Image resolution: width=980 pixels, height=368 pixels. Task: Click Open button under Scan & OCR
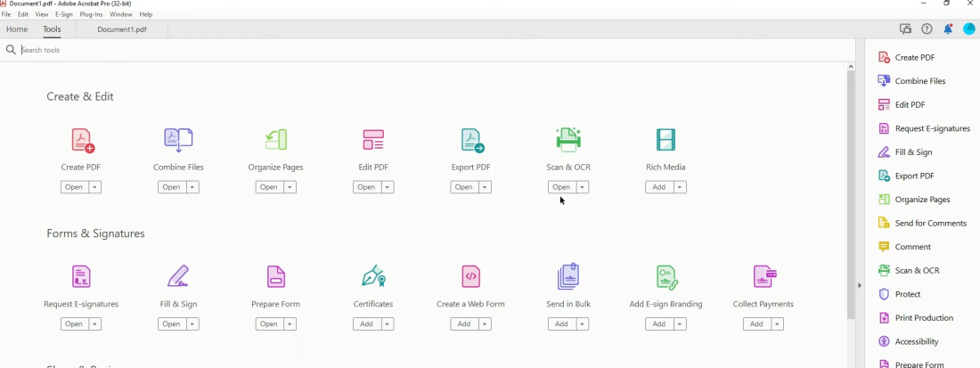click(x=561, y=187)
